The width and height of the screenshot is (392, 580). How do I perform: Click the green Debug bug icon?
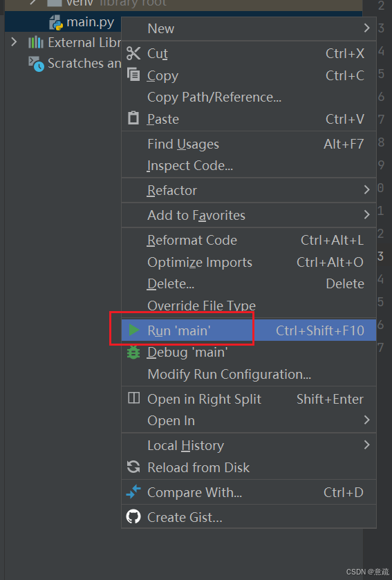pyautogui.click(x=133, y=353)
